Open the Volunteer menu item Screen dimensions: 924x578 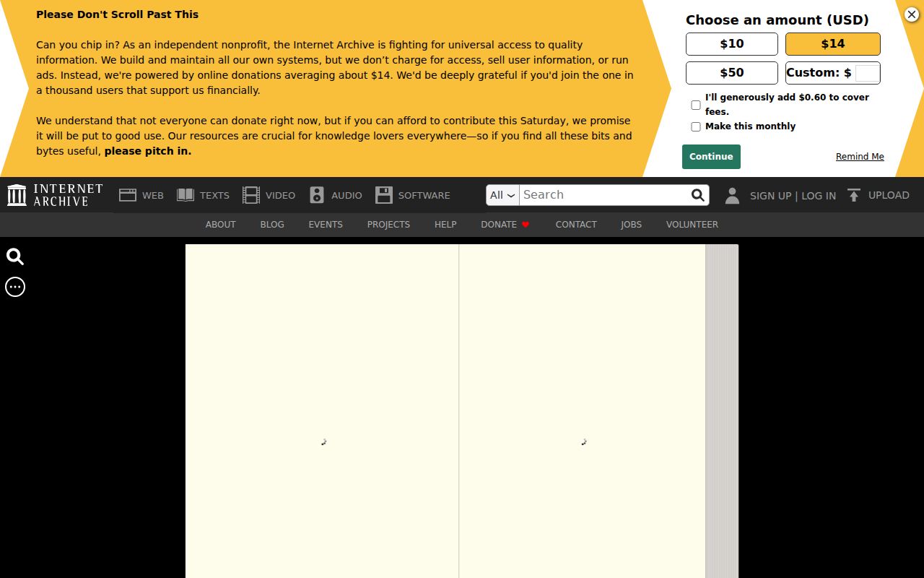click(692, 225)
